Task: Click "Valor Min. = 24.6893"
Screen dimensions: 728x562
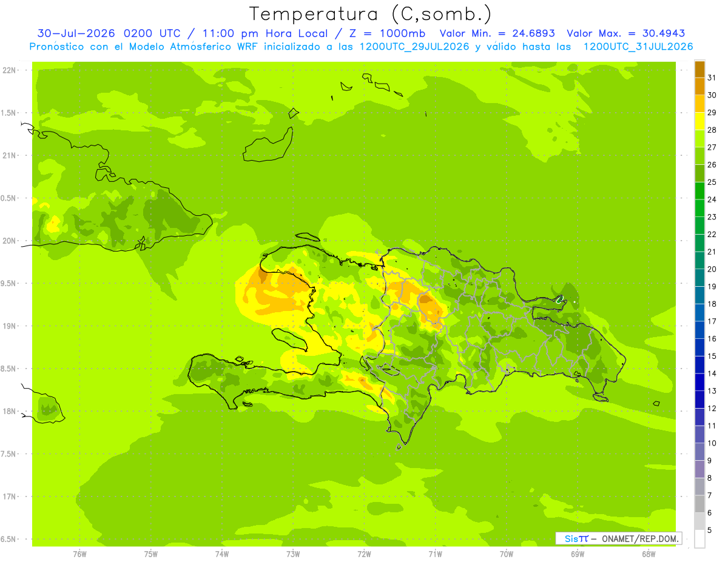Action: [x=497, y=33]
